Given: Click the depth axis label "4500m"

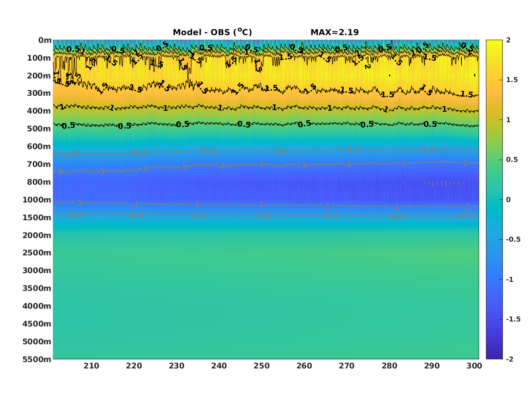Looking at the screenshot, I should pos(37,324).
